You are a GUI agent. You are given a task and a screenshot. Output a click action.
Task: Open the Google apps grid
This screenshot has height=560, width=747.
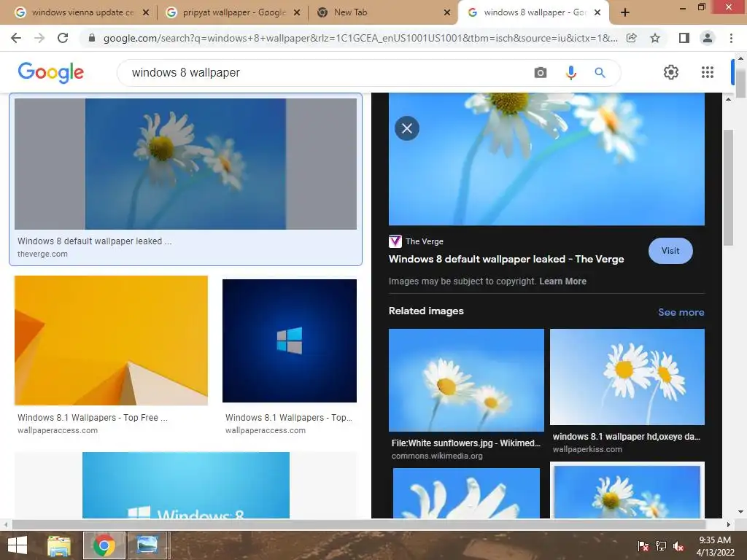click(708, 72)
